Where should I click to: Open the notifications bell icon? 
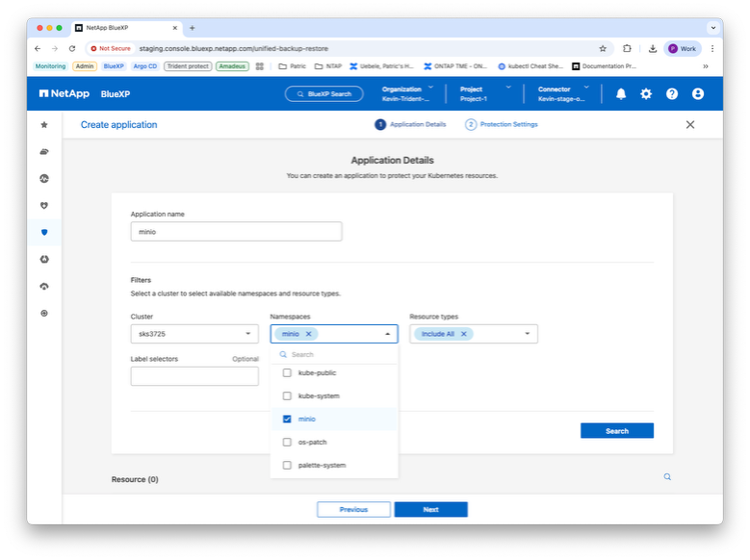(621, 93)
